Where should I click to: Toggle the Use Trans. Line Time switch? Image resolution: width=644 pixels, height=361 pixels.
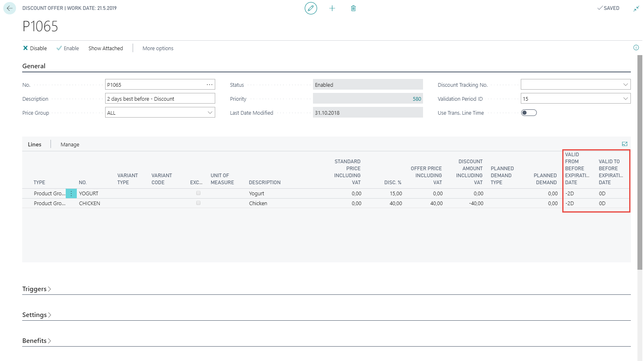529,113
